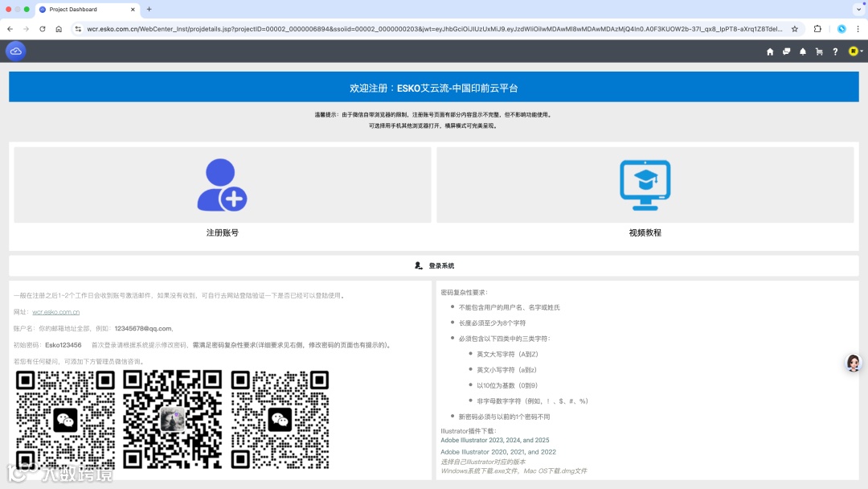Image resolution: width=868 pixels, height=489 pixels.
Task: Click the initial password text Esko123456
Action: (63, 345)
